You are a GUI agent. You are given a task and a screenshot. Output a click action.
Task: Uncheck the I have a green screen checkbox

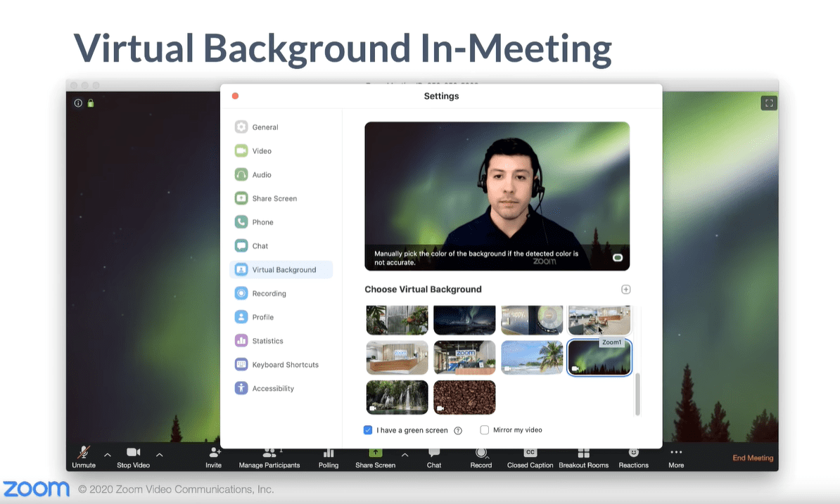[x=368, y=430]
